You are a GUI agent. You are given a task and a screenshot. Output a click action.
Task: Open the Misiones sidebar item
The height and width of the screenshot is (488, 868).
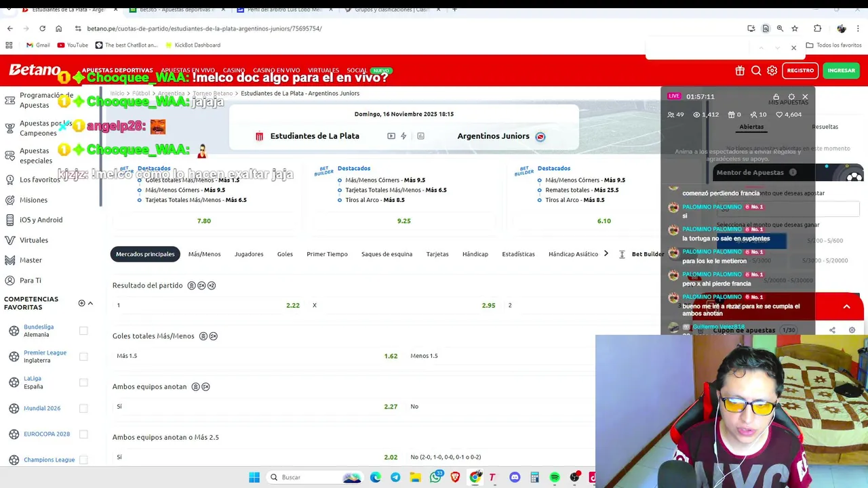(26, 200)
